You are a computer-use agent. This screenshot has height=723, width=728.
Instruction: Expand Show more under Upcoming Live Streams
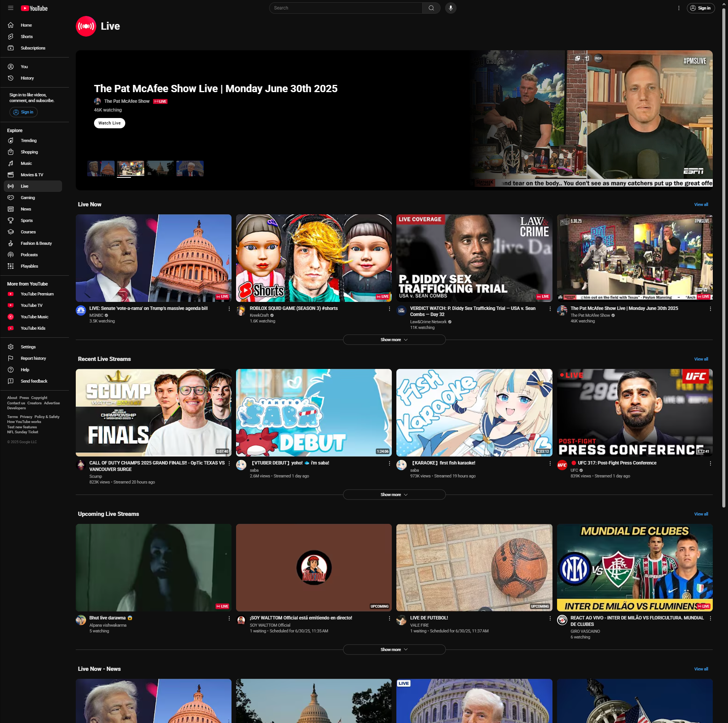394,650
